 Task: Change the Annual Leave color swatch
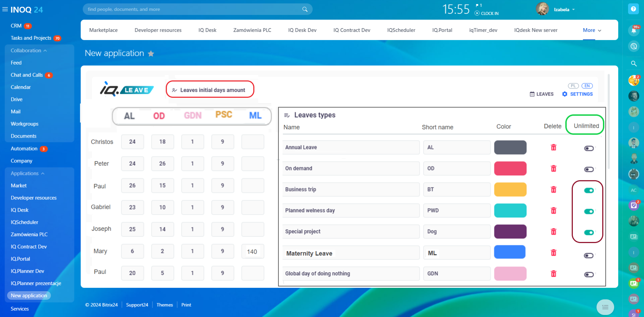[x=510, y=147]
